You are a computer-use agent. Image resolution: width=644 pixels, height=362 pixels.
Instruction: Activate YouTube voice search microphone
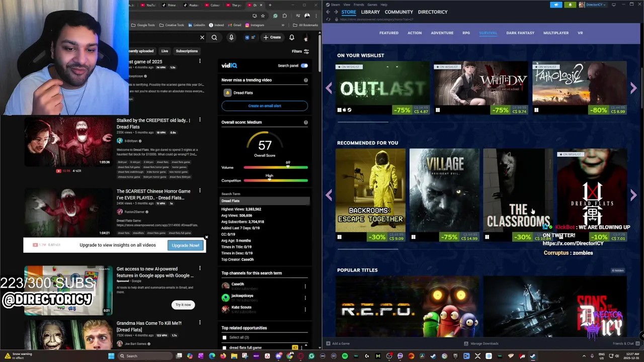(231, 37)
